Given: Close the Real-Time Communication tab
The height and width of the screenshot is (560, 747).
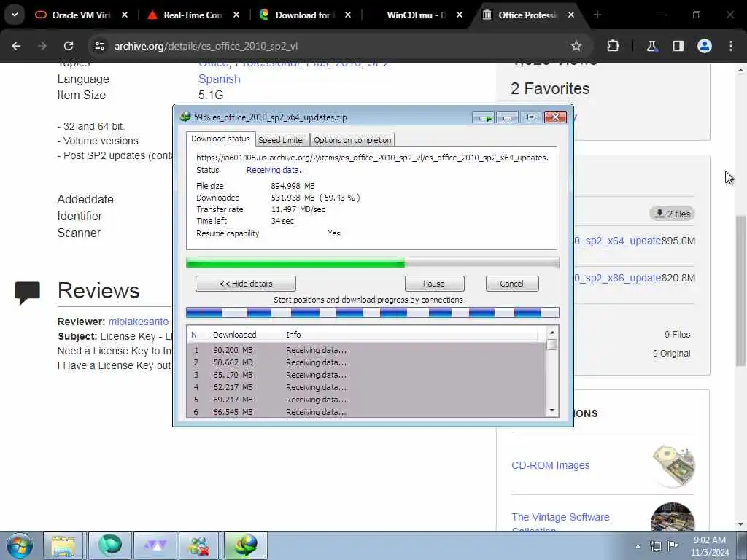Looking at the screenshot, I should (236, 15).
